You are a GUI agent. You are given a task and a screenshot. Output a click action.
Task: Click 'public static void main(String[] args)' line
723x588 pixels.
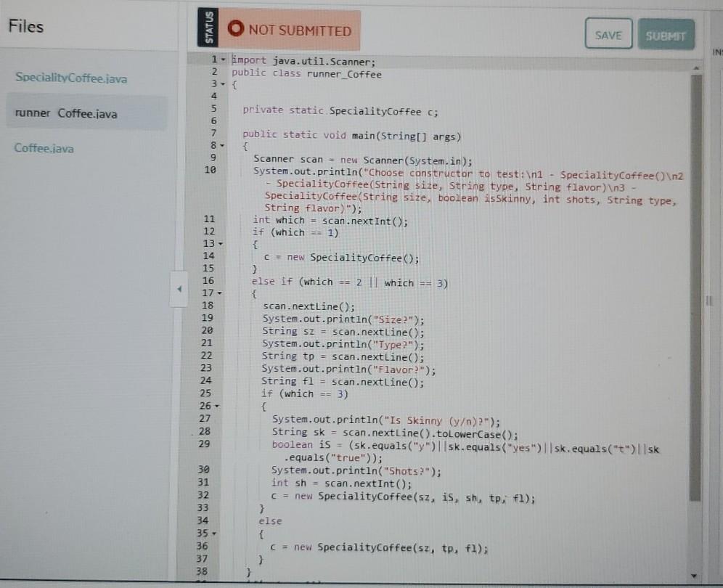click(352, 136)
